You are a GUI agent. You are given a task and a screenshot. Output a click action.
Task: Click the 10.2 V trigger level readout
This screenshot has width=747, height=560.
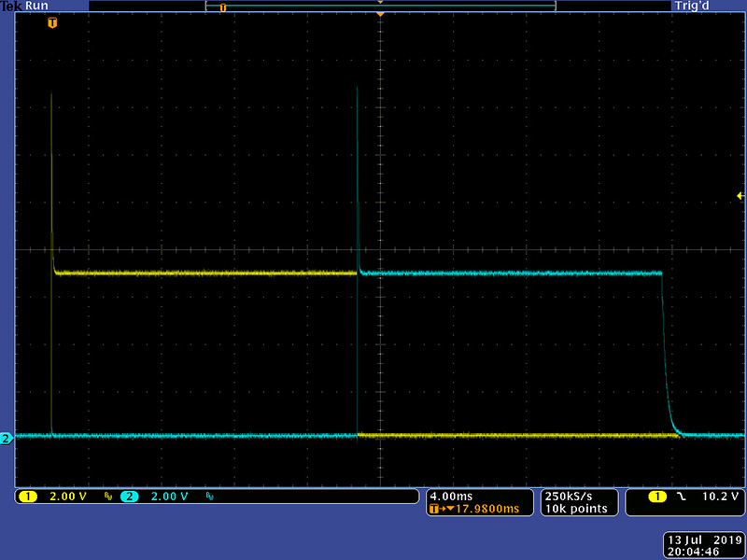721,497
